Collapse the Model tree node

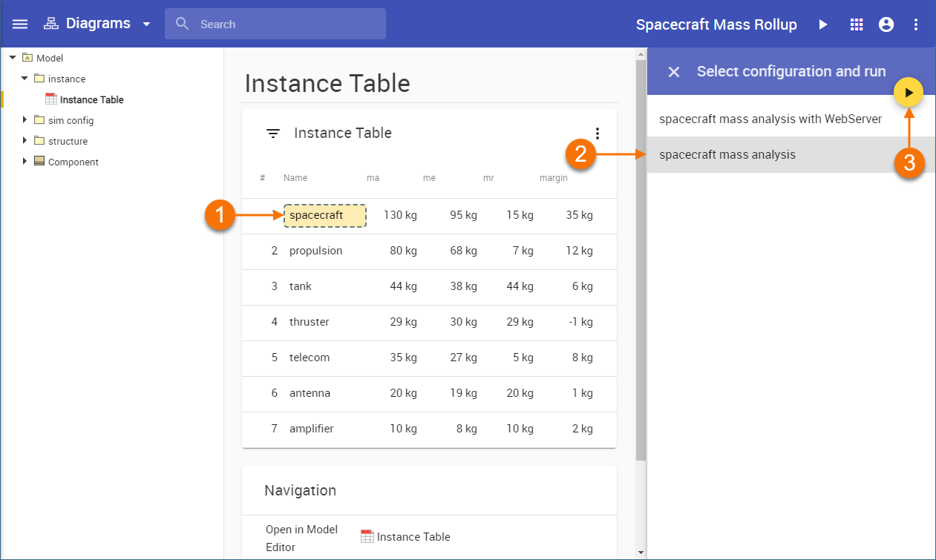click(13, 58)
